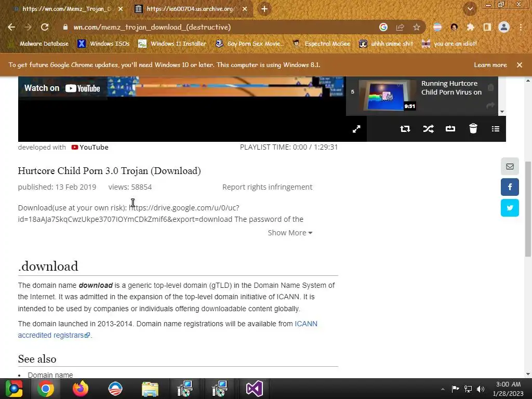This screenshot has width=532, height=399.
Task: Click the taskbar clock showing 3:00 AM
Action: [x=508, y=389]
